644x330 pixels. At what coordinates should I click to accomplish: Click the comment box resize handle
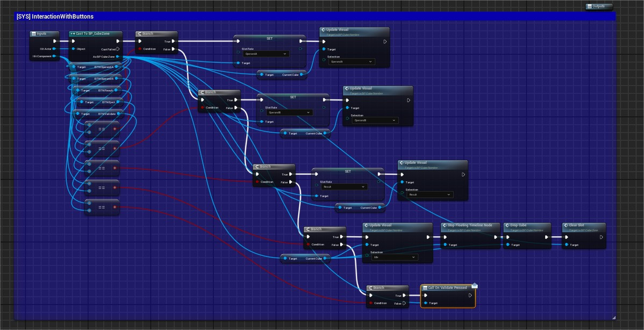(x=613, y=317)
